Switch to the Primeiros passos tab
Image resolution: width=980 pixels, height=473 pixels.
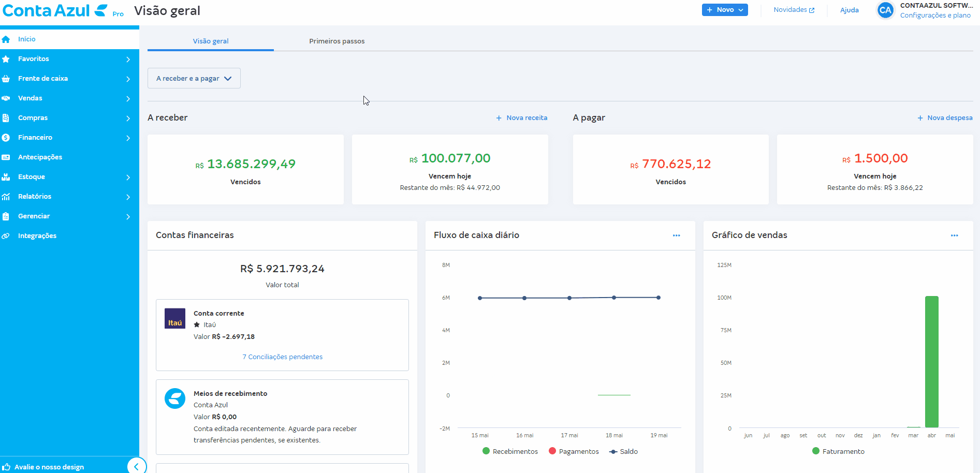point(337,41)
